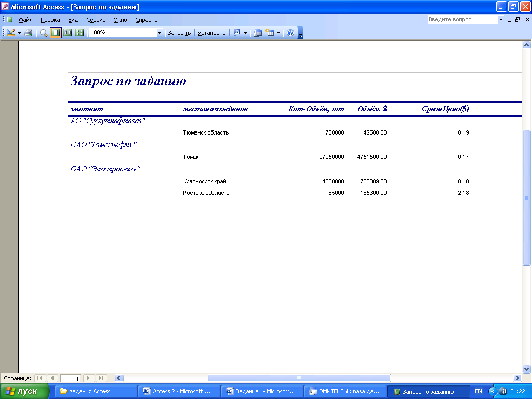532x399 pixels.
Task: Switch to задания Access folder taskbar button
Action: pos(96,392)
